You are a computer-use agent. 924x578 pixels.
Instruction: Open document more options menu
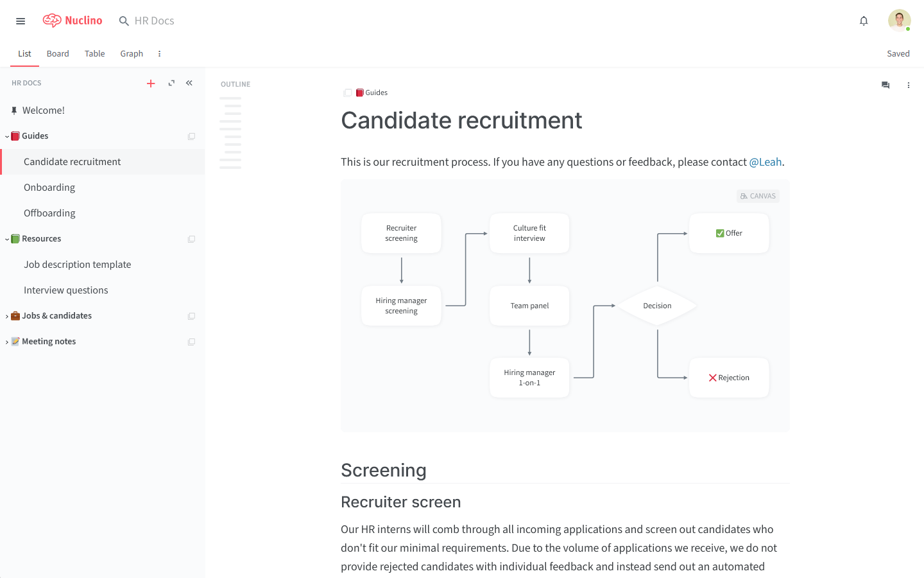click(x=908, y=85)
